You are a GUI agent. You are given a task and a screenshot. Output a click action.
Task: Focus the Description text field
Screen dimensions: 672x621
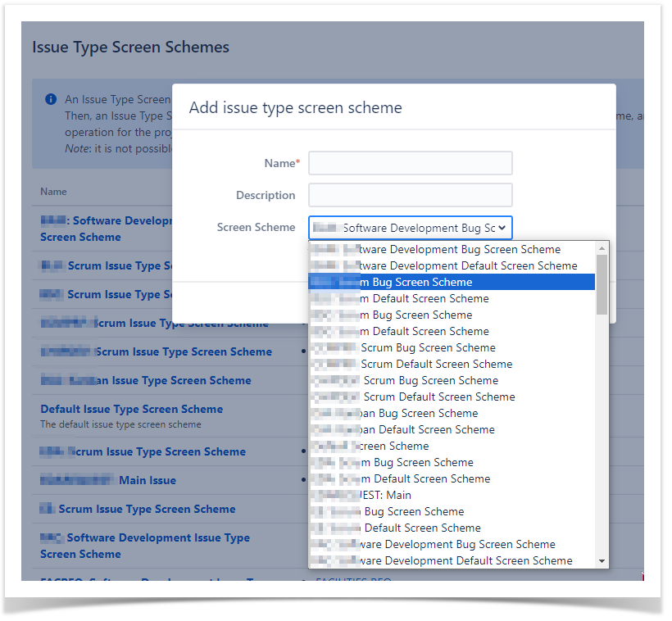pos(410,195)
